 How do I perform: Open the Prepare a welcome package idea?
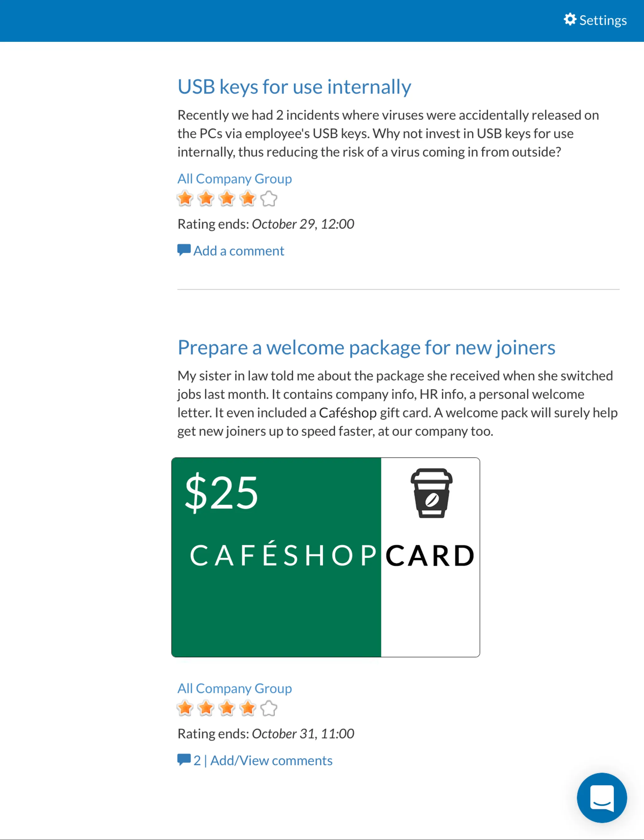[366, 347]
